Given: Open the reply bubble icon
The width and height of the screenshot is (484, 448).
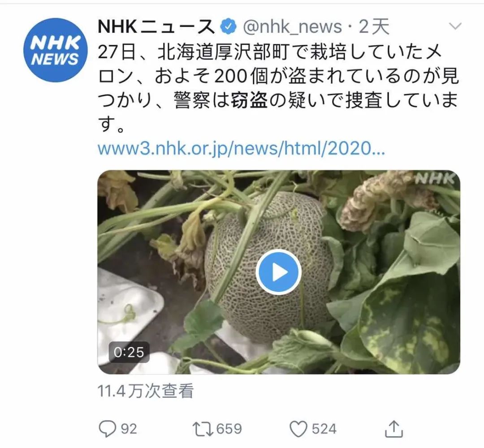Looking at the screenshot, I should 107,429.
